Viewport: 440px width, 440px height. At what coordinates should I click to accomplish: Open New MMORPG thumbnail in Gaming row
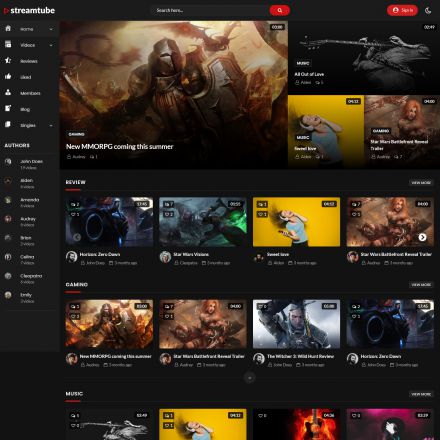tap(109, 324)
